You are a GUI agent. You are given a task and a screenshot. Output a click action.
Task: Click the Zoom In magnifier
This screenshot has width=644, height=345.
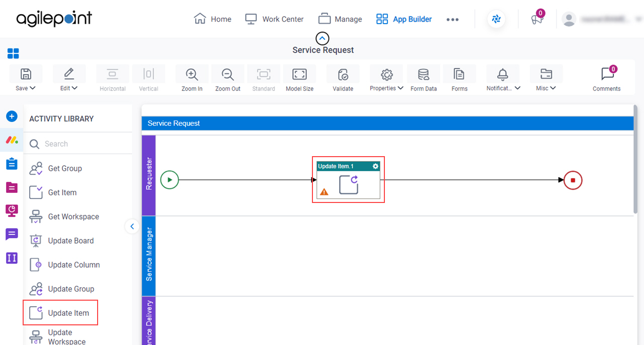point(192,74)
